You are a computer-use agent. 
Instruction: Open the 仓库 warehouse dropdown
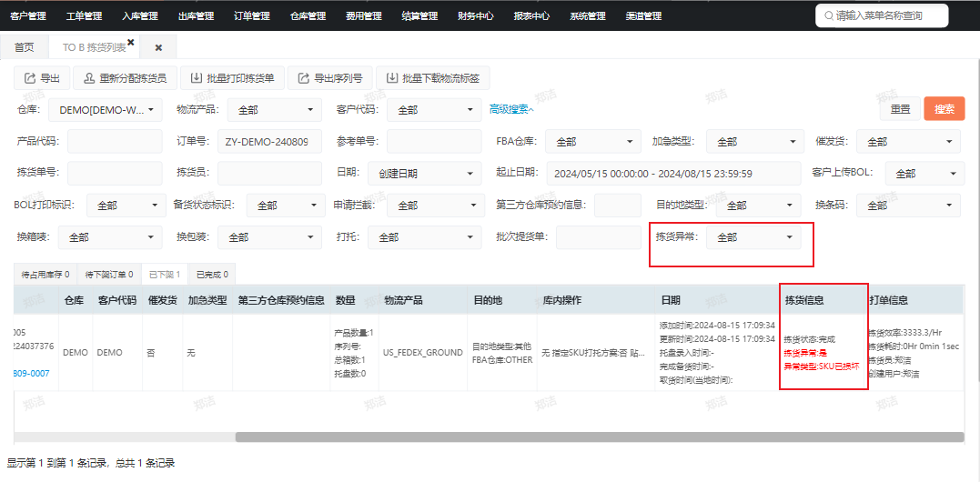point(105,109)
